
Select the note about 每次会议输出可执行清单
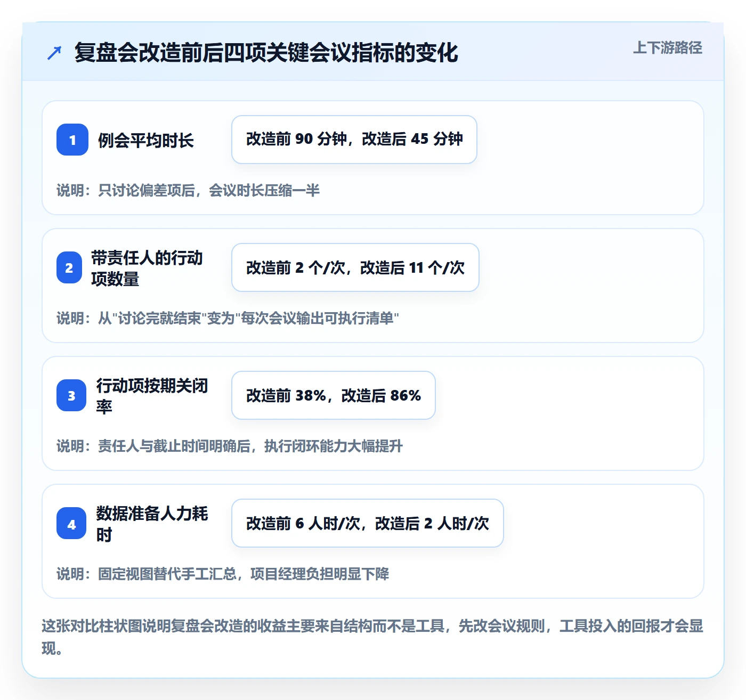pyautogui.click(x=228, y=318)
